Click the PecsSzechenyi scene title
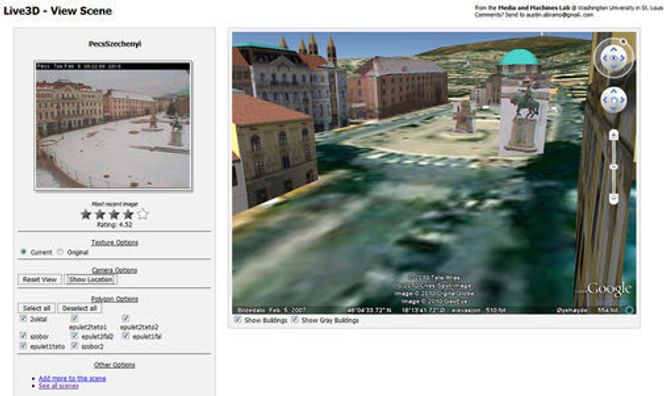The height and width of the screenshot is (396, 664). coord(115,44)
